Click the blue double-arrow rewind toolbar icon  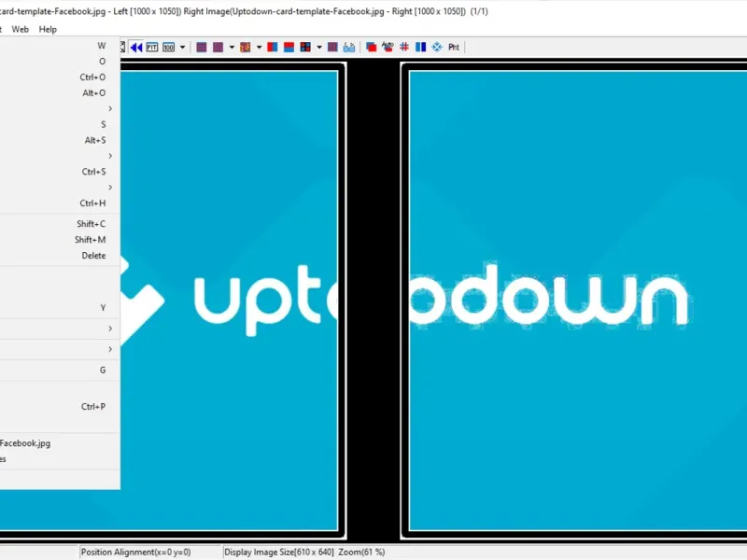(136, 48)
